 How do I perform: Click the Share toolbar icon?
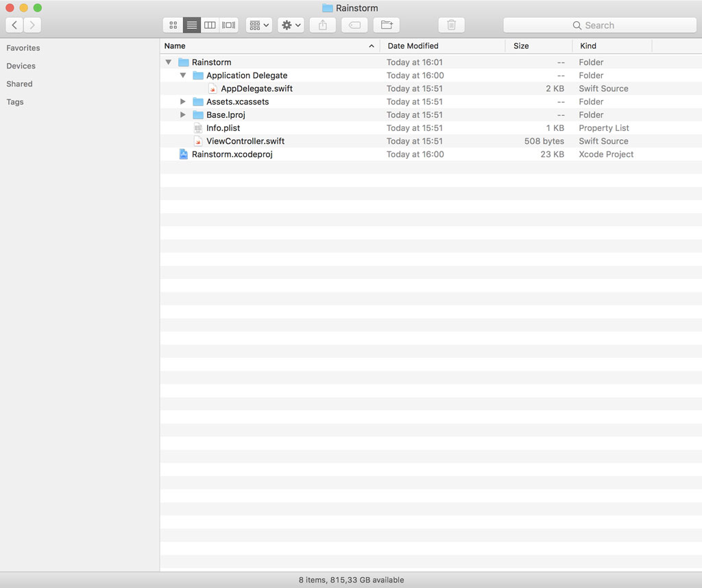tap(322, 25)
